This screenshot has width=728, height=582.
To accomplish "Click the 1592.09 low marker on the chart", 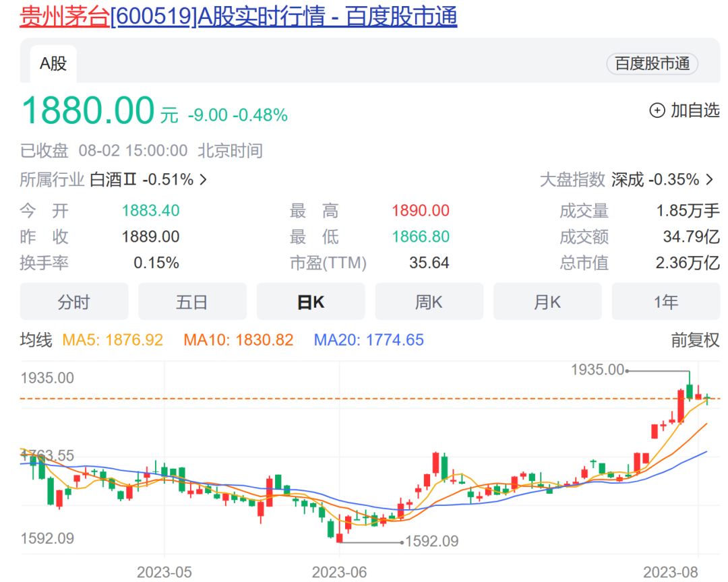I will point(432,541).
